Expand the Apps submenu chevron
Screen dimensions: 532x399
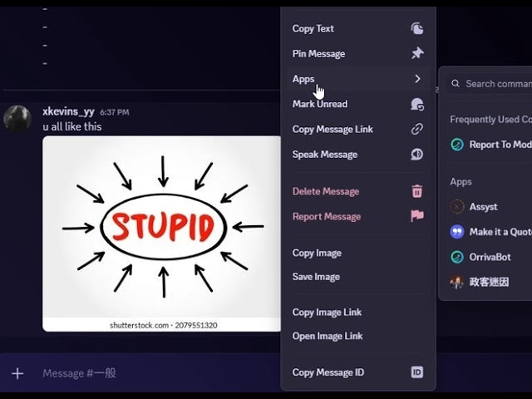point(417,79)
